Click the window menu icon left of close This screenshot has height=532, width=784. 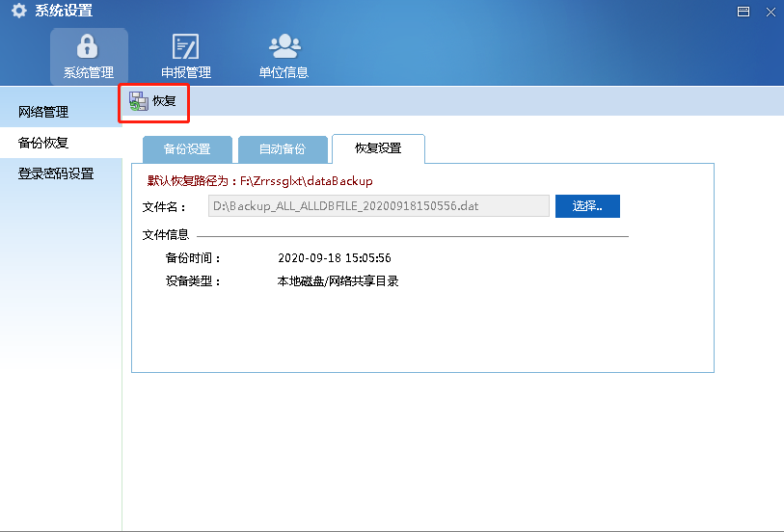pos(743,12)
